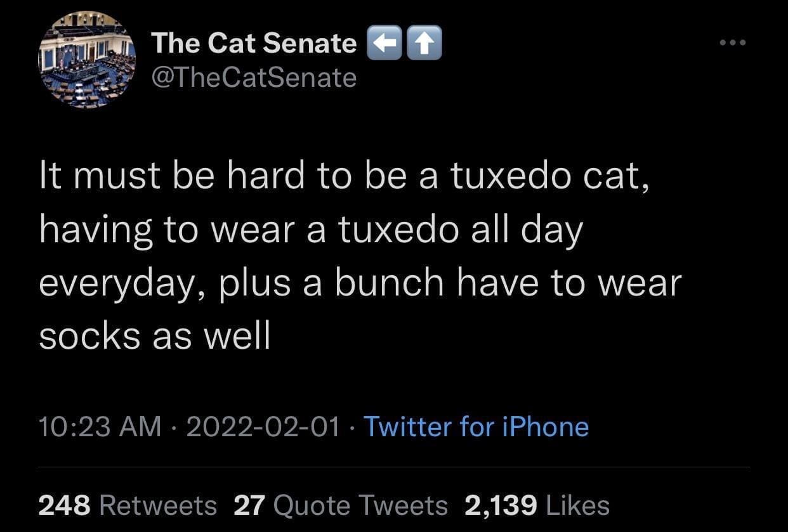This screenshot has height=532, width=788.
Task: Click the up arrow emoji beside the name
Action: [x=424, y=44]
